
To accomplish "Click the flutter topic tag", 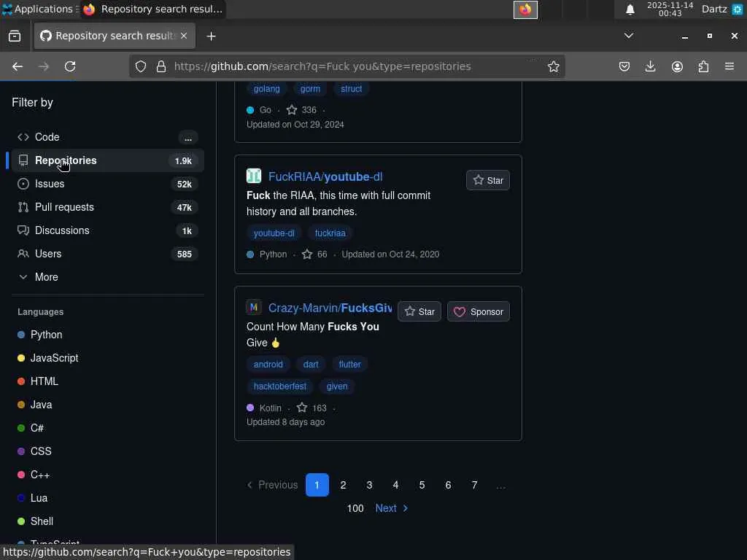I will (349, 365).
